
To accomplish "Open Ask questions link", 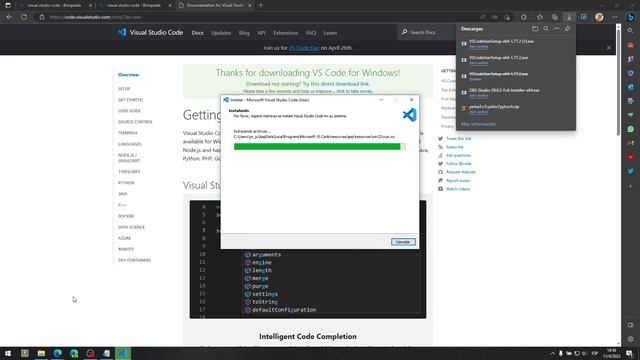I will click(458, 156).
